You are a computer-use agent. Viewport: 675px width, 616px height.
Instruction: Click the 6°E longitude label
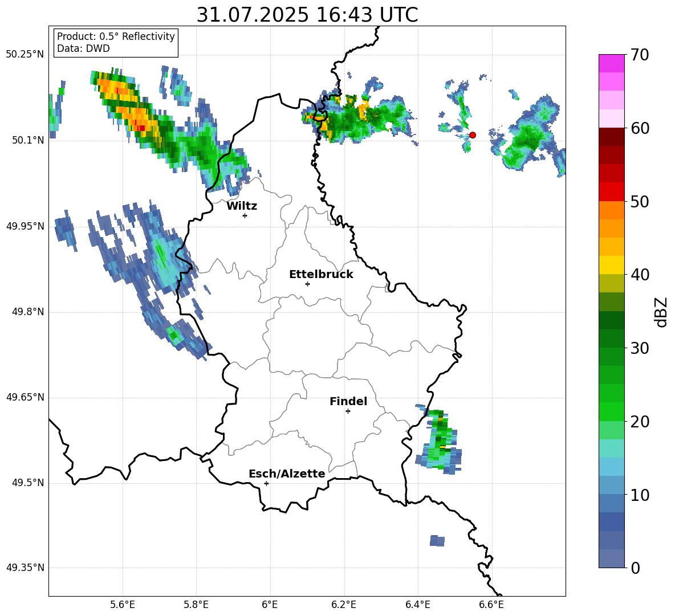tap(270, 605)
